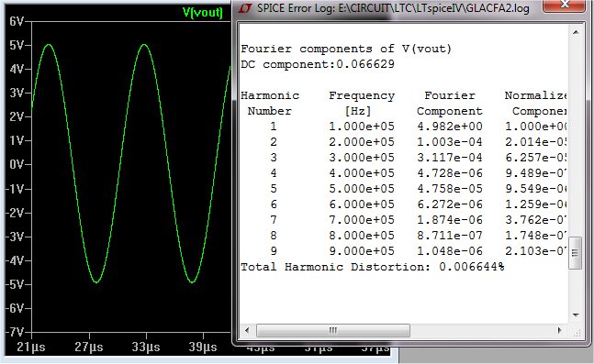Click the frequency value 2.000e+05
This screenshot has height=364, width=594.
(362, 142)
